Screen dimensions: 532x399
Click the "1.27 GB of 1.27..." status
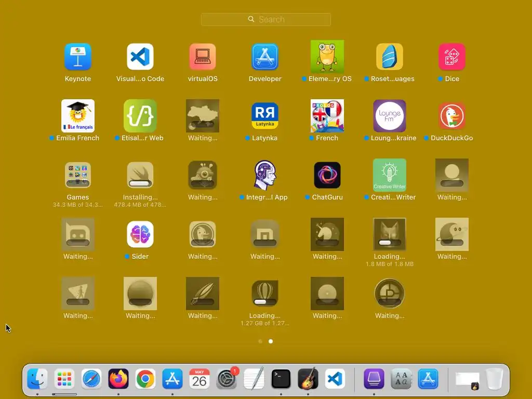coord(265,323)
